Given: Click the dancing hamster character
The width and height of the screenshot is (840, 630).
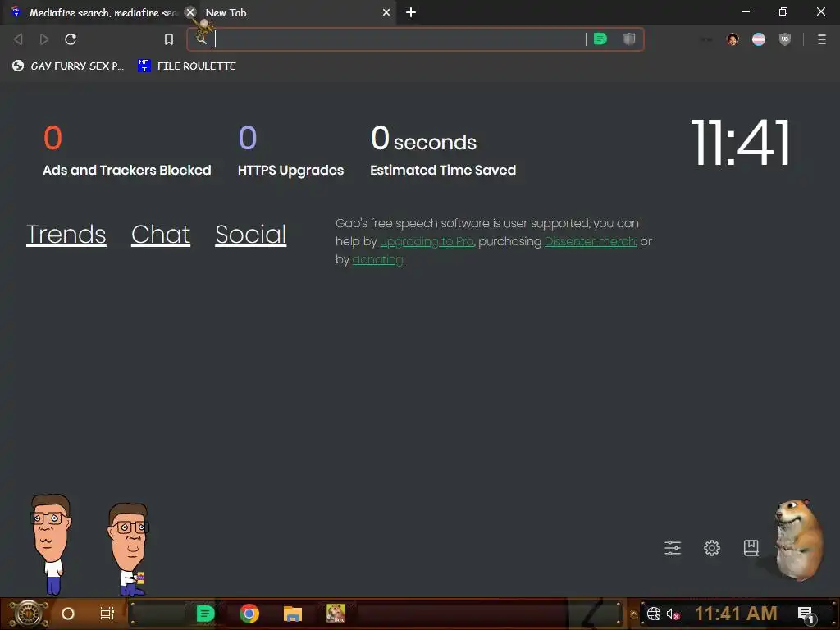Looking at the screenshot, I should coord(799,540).
